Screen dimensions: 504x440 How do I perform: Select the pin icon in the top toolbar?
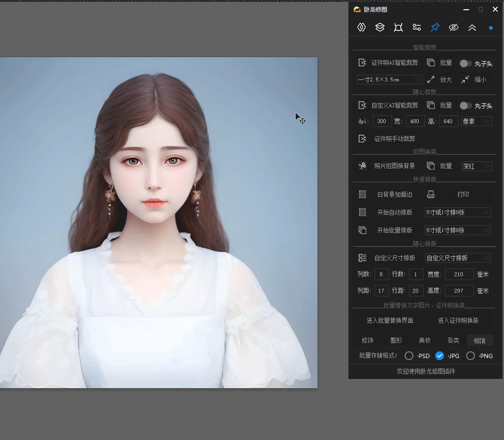435,27
